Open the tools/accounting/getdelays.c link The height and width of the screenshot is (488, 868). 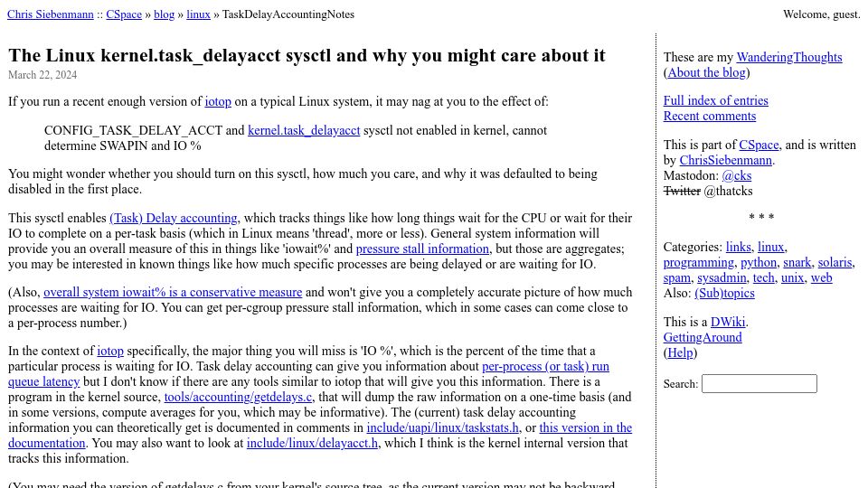click(x=238, y=398)
